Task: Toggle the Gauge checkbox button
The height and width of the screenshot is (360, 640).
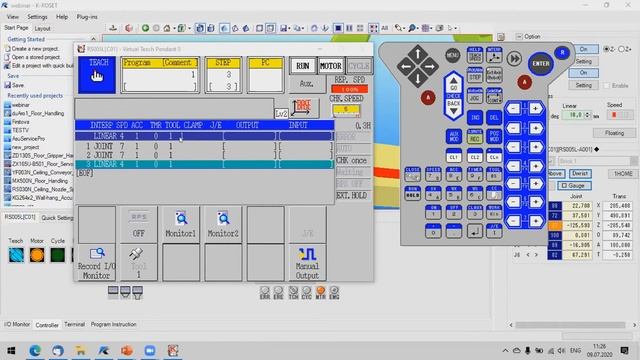Action: tap(574, 186)
